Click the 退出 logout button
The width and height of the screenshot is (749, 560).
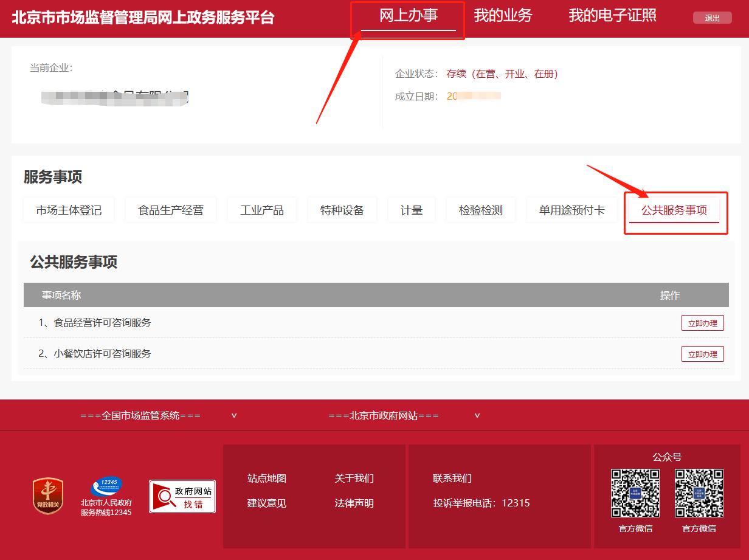(712, 18)
